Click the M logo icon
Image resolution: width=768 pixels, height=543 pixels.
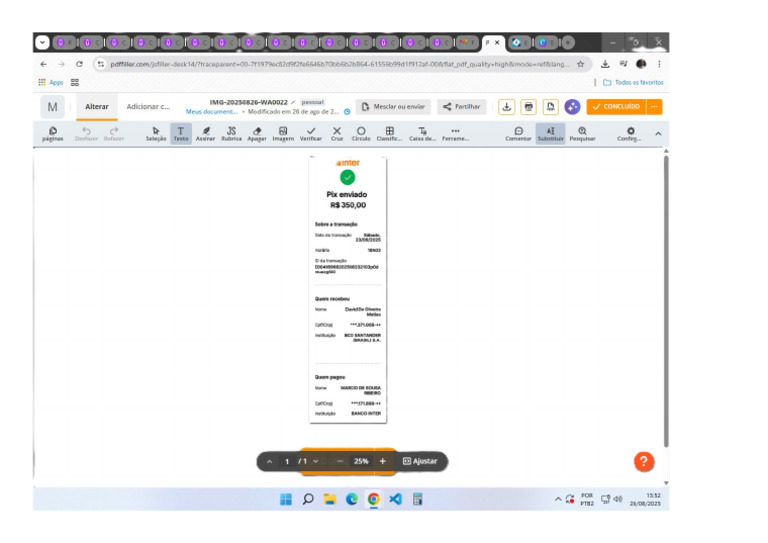tap(52, 107)
